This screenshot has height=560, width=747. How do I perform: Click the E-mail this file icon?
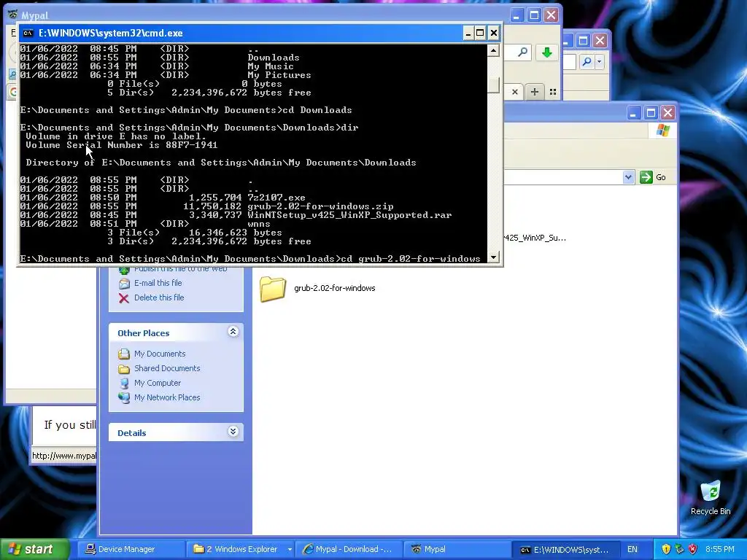click(124, 284)
